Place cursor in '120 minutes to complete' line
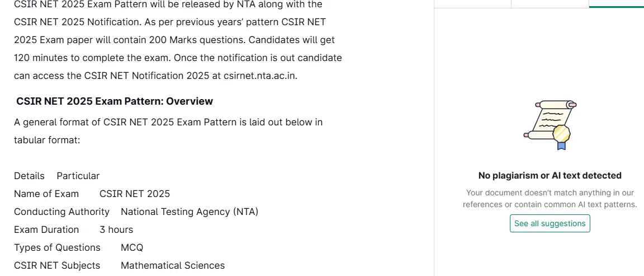Image resolution: width=644 pixels, height=276 pixels. click(x=178, y=58)
